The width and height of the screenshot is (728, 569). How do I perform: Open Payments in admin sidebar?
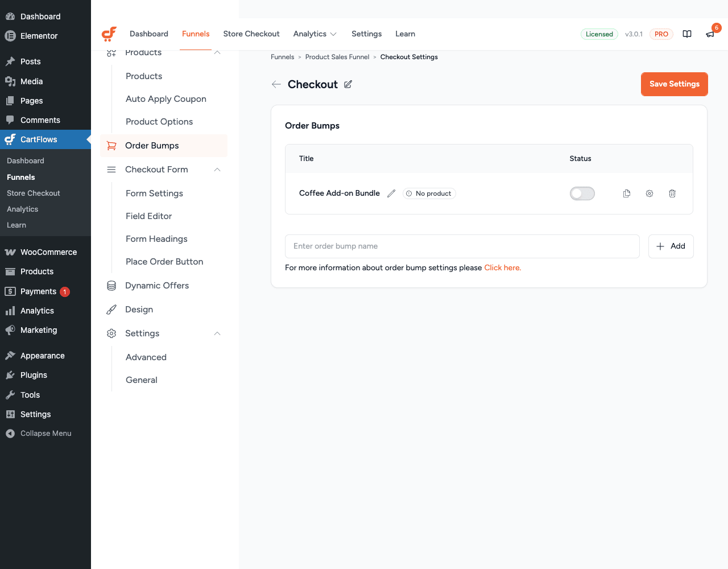click(45, 291)
